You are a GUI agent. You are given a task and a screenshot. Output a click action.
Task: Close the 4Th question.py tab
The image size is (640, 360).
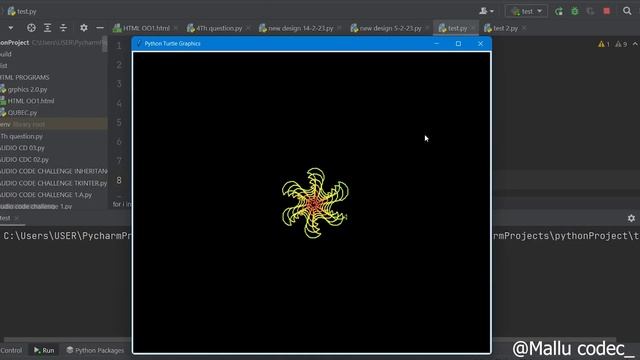[x=248, y=28]
